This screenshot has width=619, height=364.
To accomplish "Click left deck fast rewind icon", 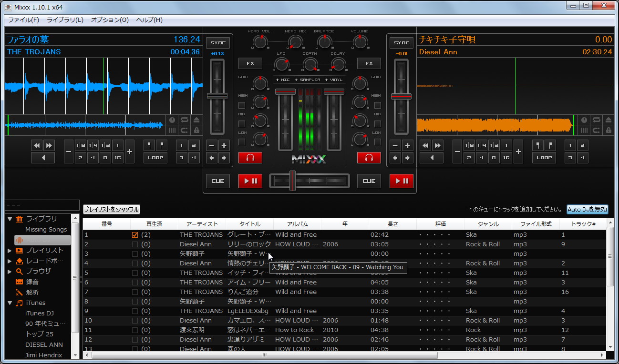I will tap(37, 145).
